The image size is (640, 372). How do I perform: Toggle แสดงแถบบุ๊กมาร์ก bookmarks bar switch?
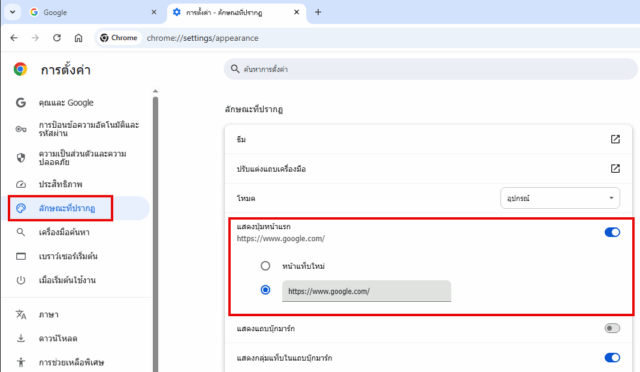[x=612, y=328]
